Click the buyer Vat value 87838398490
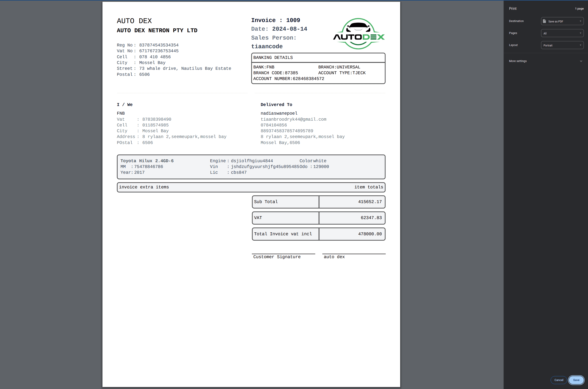 [157, 119]
